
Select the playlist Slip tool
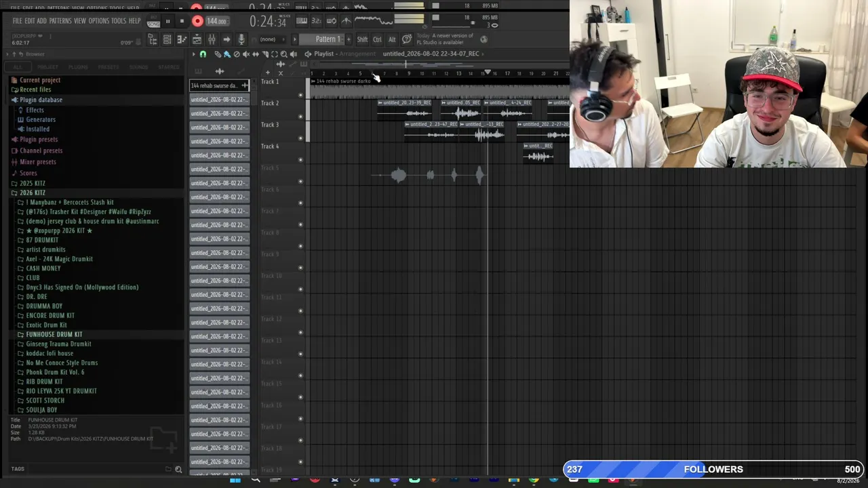pos(256,54)
